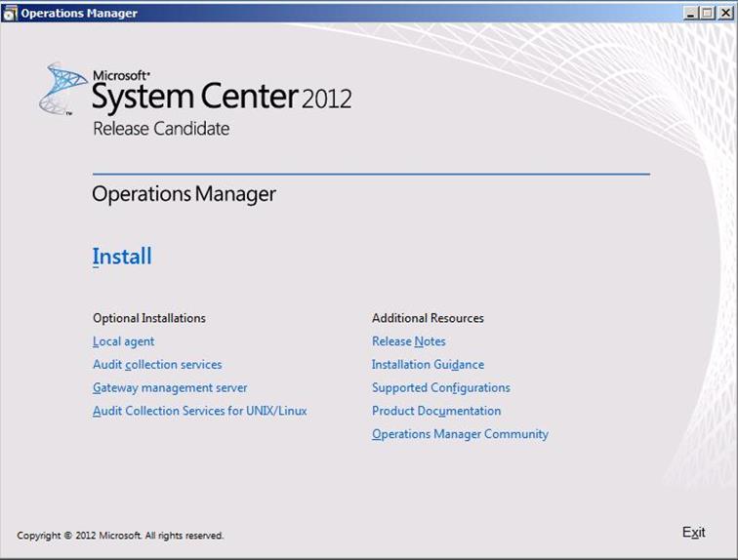This screenshot has width=738, height=560.
Task: Minimize the Operations Manager window
Action: [x=690, y=13]
